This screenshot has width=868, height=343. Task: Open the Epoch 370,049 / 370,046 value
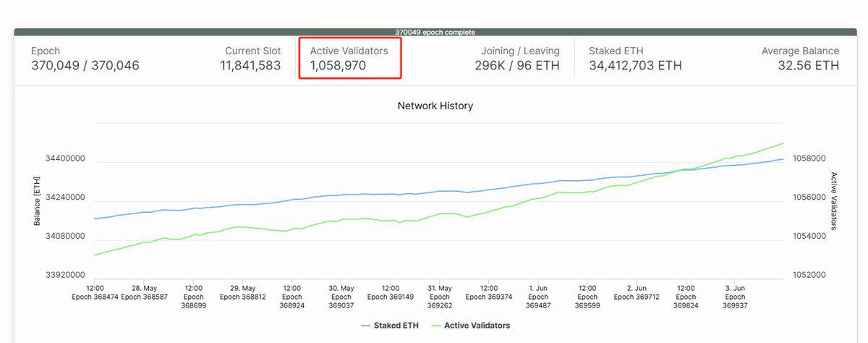(85, 66)
